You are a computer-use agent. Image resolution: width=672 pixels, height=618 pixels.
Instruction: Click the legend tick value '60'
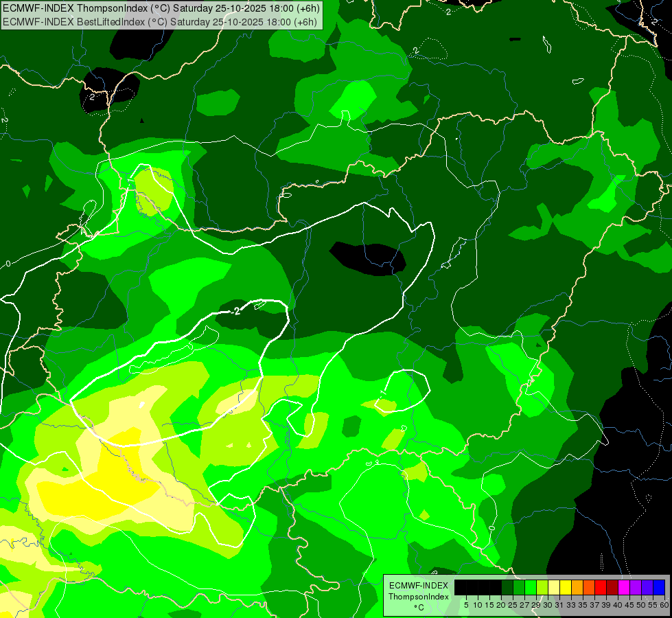tap(664, 605)
